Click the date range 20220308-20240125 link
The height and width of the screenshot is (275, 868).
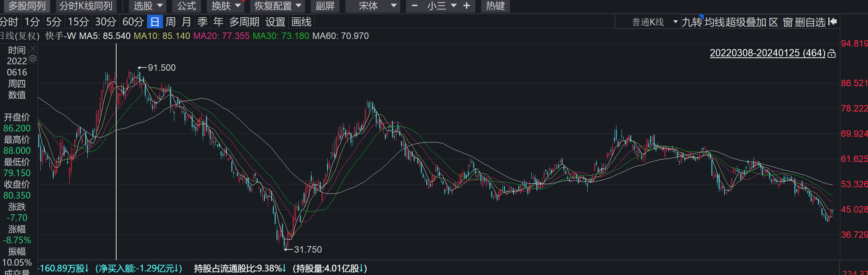click(x=768, y=53)
